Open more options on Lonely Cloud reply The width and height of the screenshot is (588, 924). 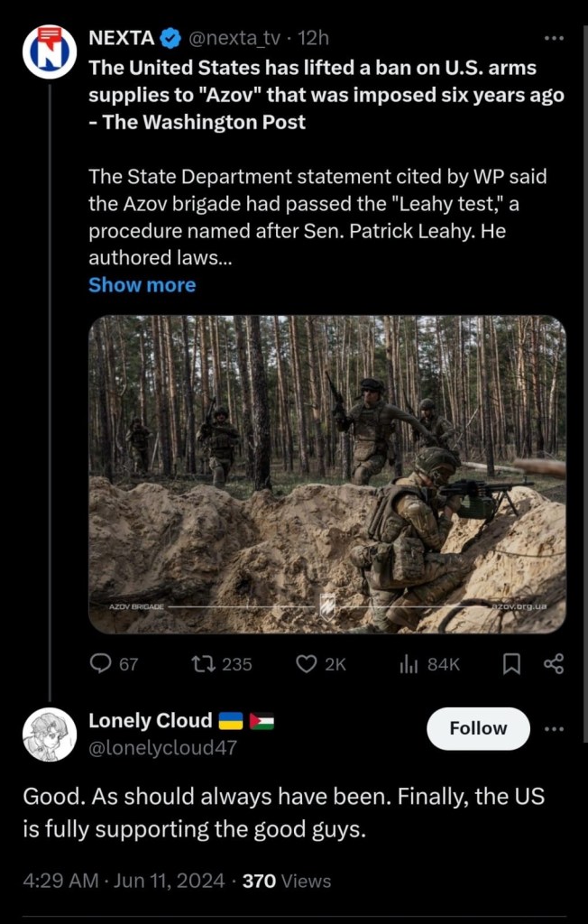tap(555, 728)
